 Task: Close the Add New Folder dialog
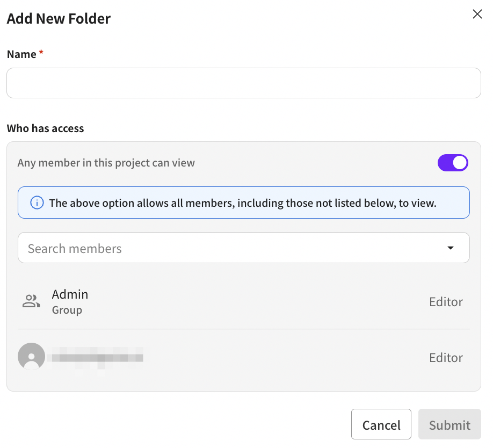(477, 15)
